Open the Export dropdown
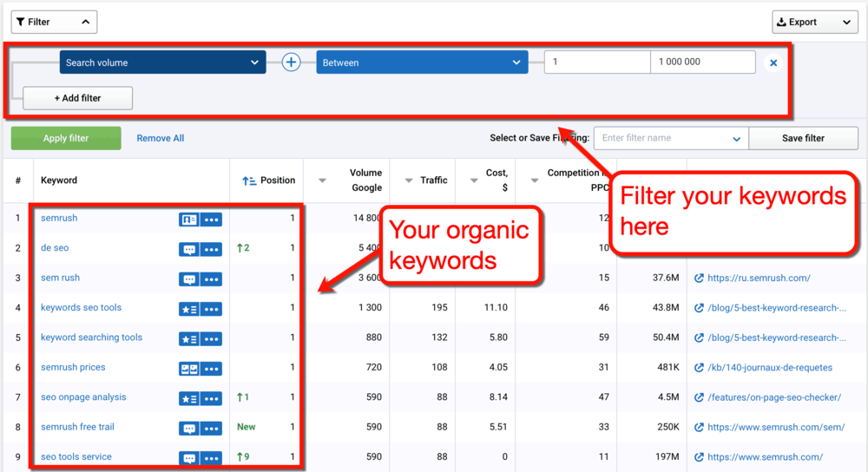 tap(815, 23)
